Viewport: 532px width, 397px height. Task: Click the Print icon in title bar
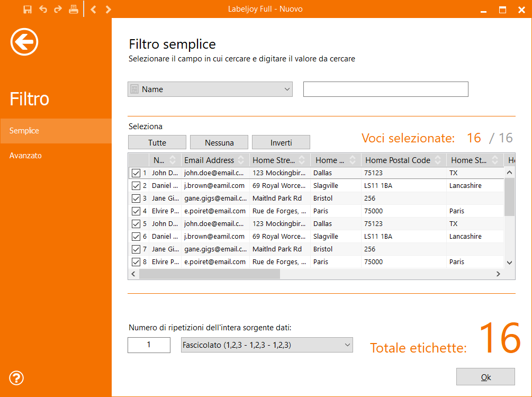point(74,9)
